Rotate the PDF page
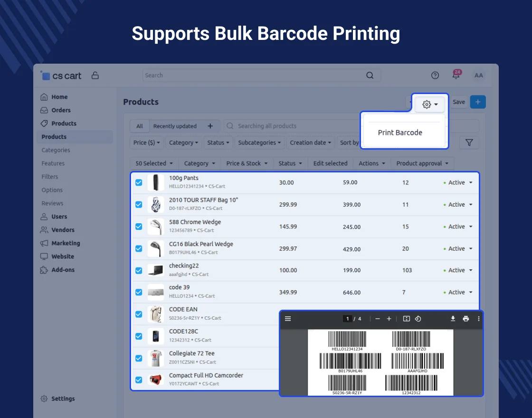 tap(418, 319)
